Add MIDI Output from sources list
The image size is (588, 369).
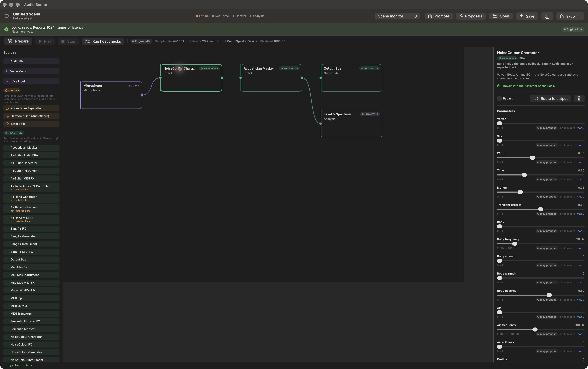(x=31, y=306)
